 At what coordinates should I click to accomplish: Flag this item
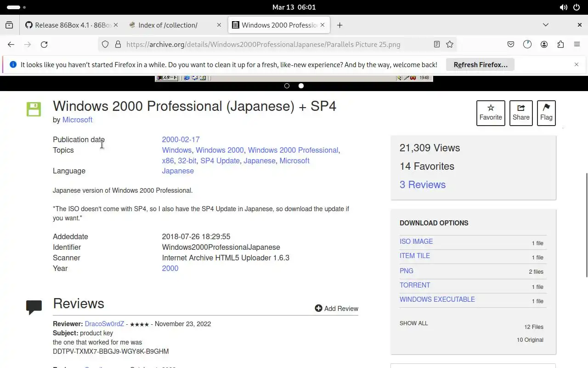[546, 113]
